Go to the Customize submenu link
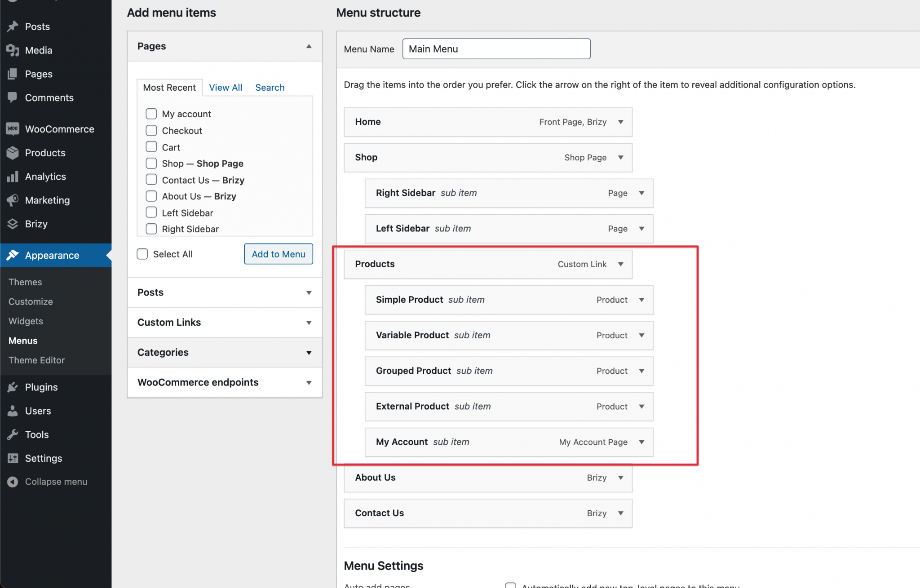The width and height of the screenshot is (920, 588). [x=31, y=302]
